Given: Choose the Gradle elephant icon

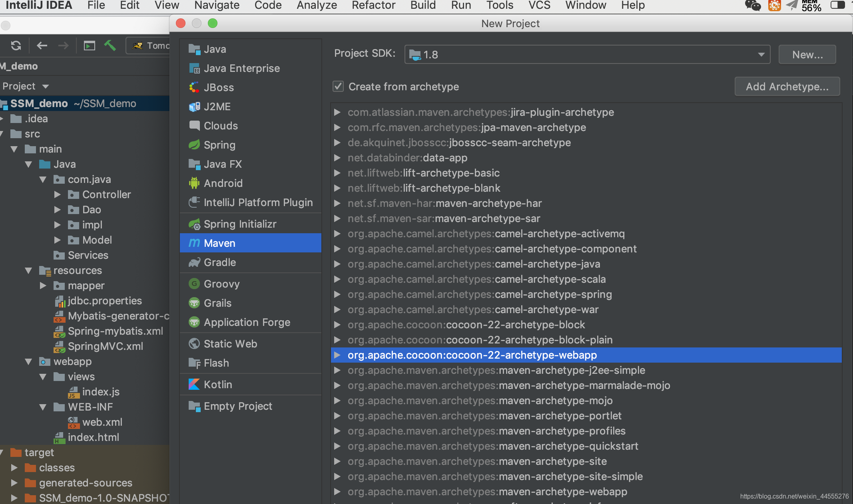Looking at the screenshot, I should click(194, 262).
